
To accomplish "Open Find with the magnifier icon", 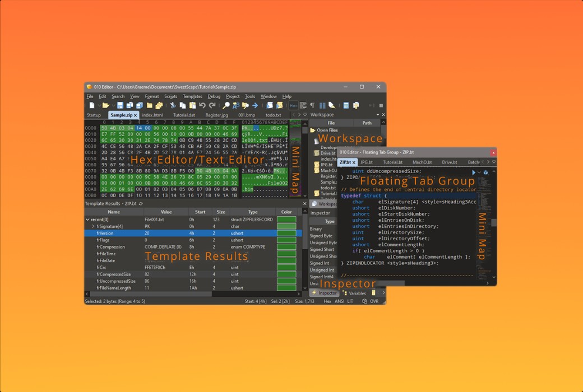I will pyautogui.click(x=226, y=105).
